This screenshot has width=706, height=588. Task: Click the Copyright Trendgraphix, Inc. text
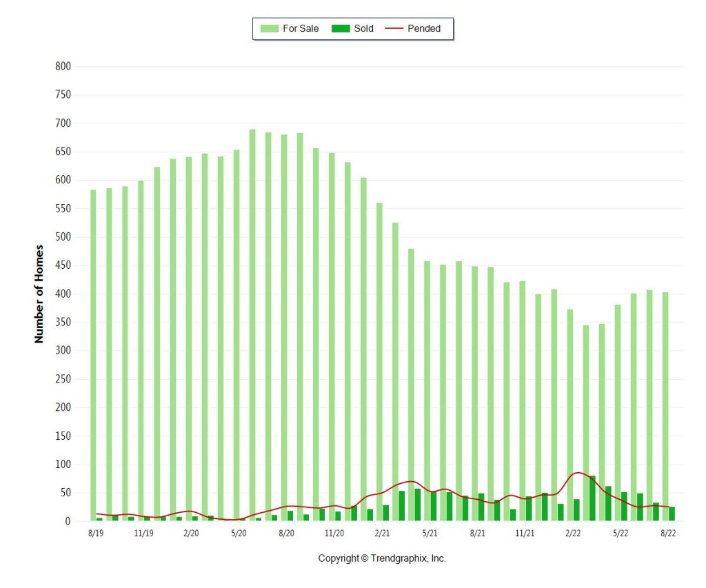[x=382, y=558]
